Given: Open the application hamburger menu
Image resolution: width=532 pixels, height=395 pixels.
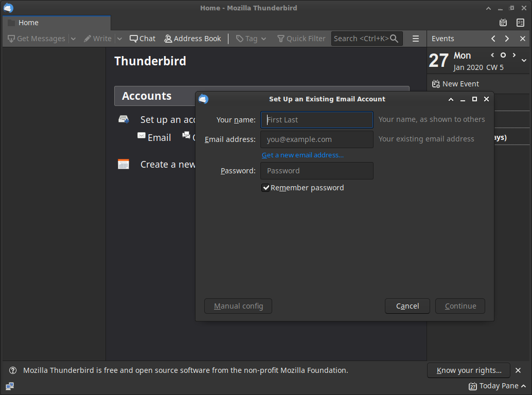Looking at the screenshot, I should [x=415, y=38].
